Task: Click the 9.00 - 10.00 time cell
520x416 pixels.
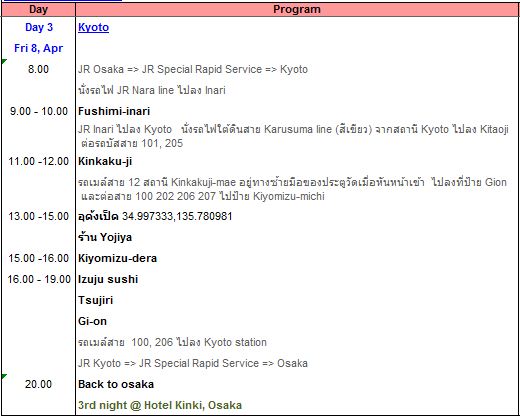Action: point(39,111)
